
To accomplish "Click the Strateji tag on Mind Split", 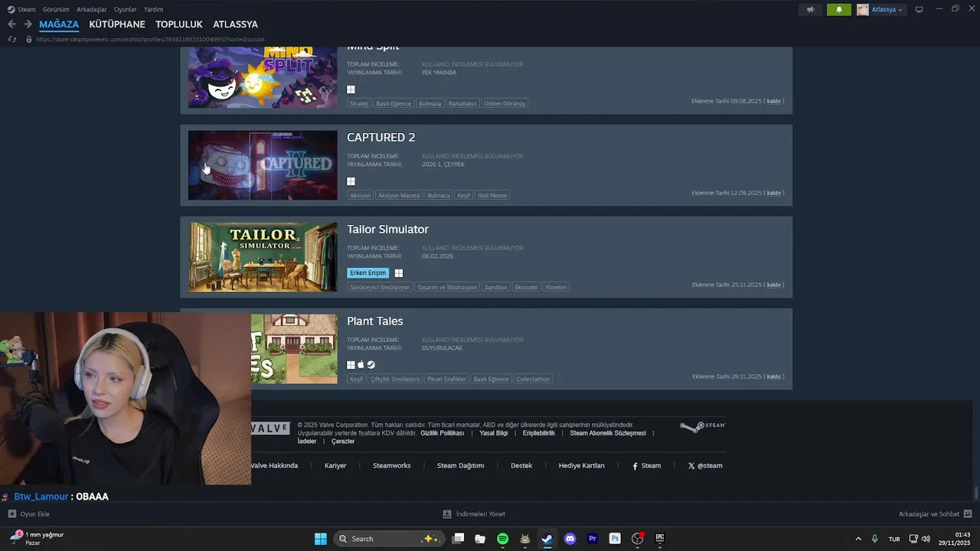I will (359, 103).
